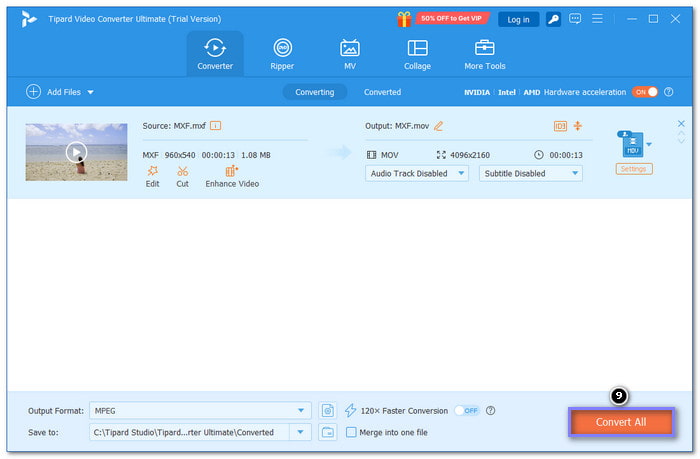700x459 pixels.
Task: Play the MXF video thumbnail
Action: [76, 152]
